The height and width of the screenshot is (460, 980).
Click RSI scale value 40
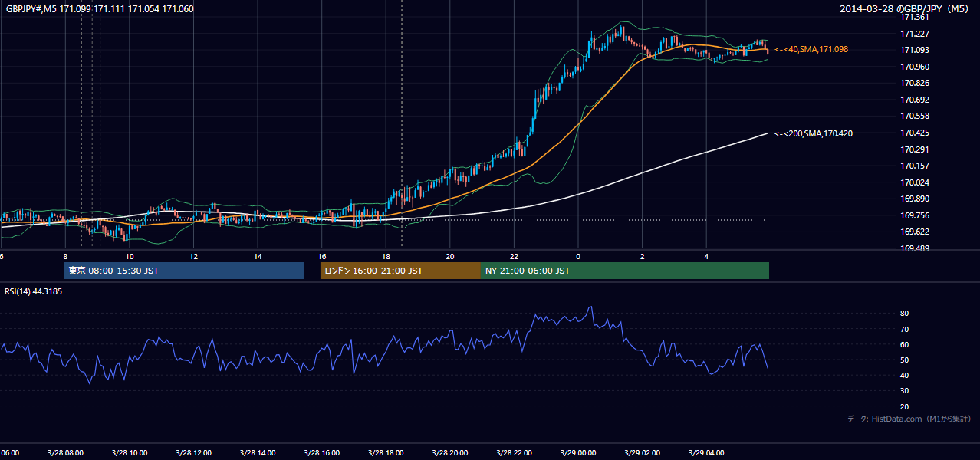905,375
